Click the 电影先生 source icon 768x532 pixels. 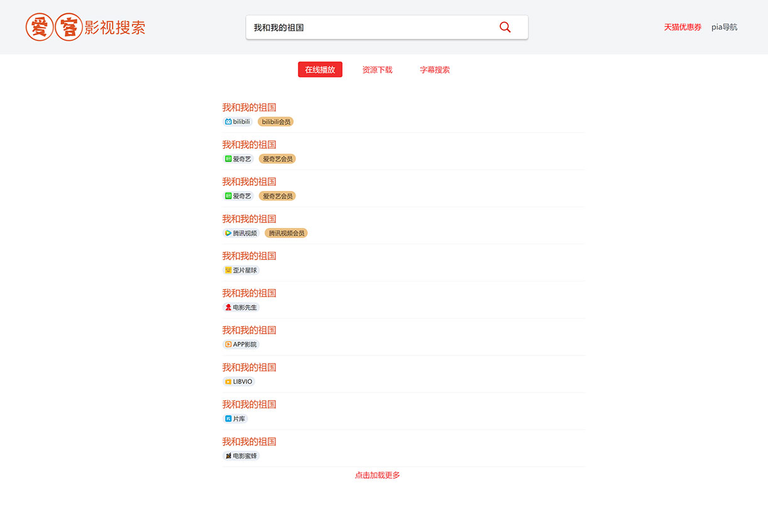click(x=229, y=307)
